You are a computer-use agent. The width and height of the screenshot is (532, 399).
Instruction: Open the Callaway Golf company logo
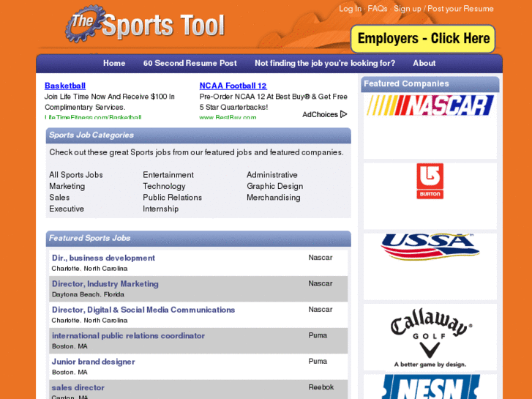click(430, 337)
